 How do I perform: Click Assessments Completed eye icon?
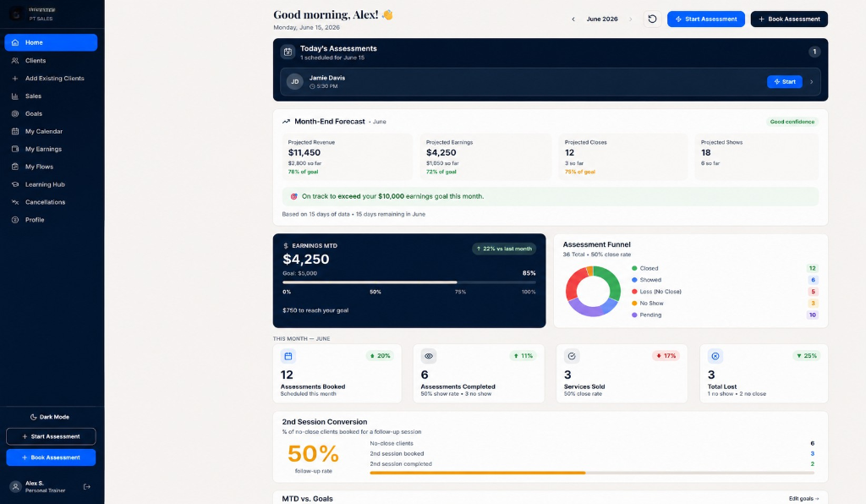429,356
